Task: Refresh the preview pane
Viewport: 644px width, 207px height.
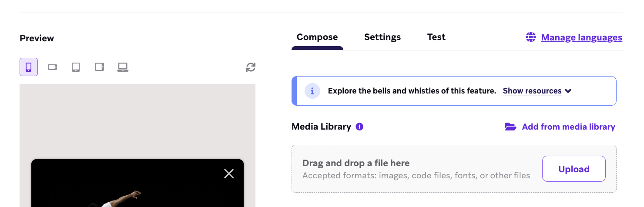Action: tap(251, 67)
